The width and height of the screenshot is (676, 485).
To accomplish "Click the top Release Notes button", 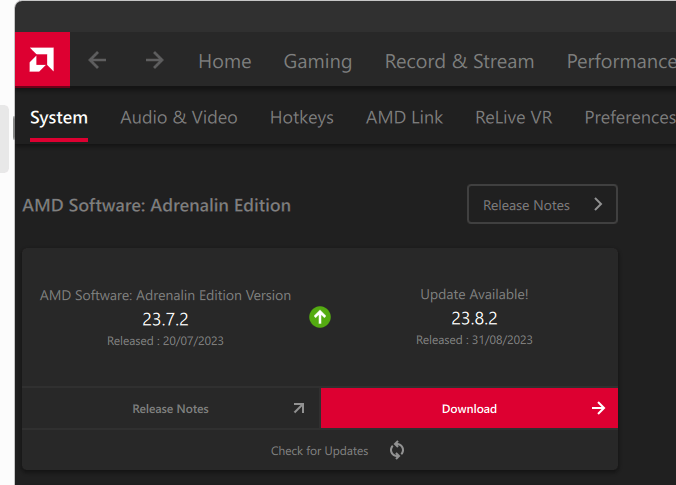I will [542, 204].
